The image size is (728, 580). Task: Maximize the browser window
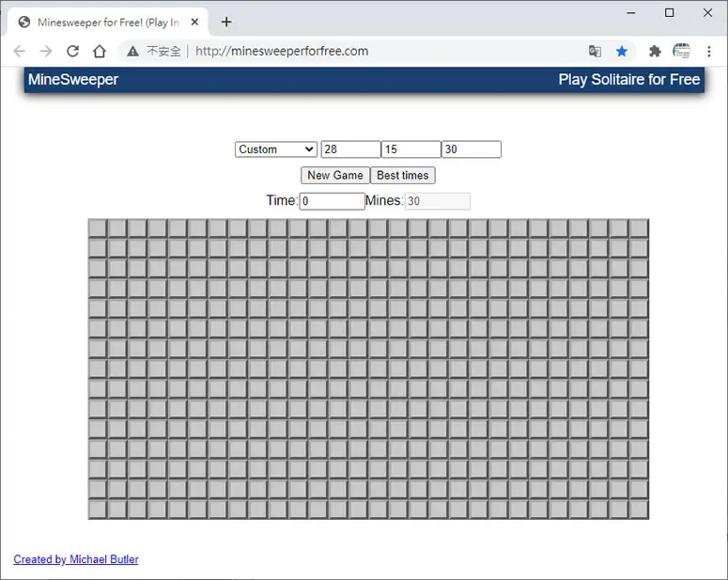[x=669, y=13]
